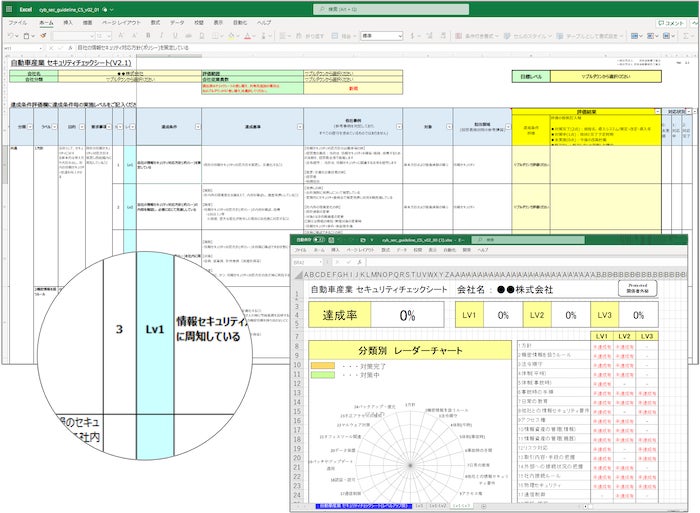Click the Wrap text (折り返す) ribbon item

[x=310, y=36]
